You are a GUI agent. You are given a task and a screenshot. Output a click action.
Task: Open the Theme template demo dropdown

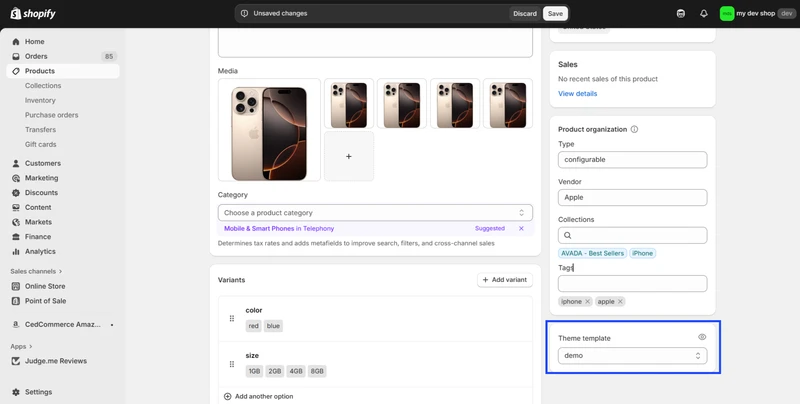click(633, 356)
